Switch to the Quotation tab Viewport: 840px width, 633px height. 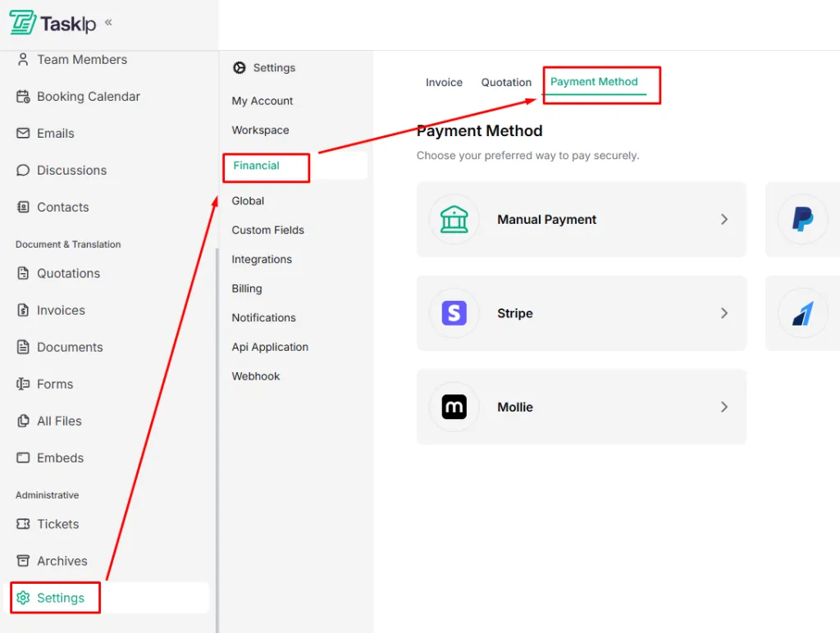click(x=505, y=83)
